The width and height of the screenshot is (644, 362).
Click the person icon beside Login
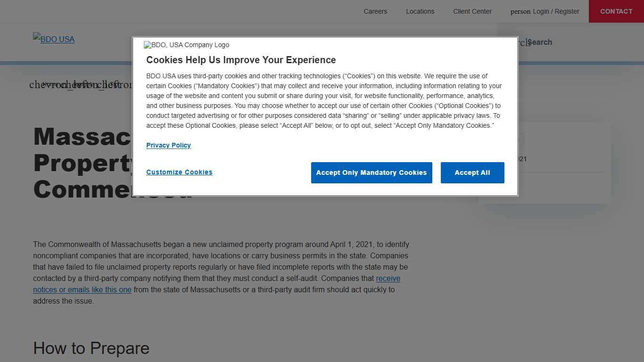click(520, 12)
